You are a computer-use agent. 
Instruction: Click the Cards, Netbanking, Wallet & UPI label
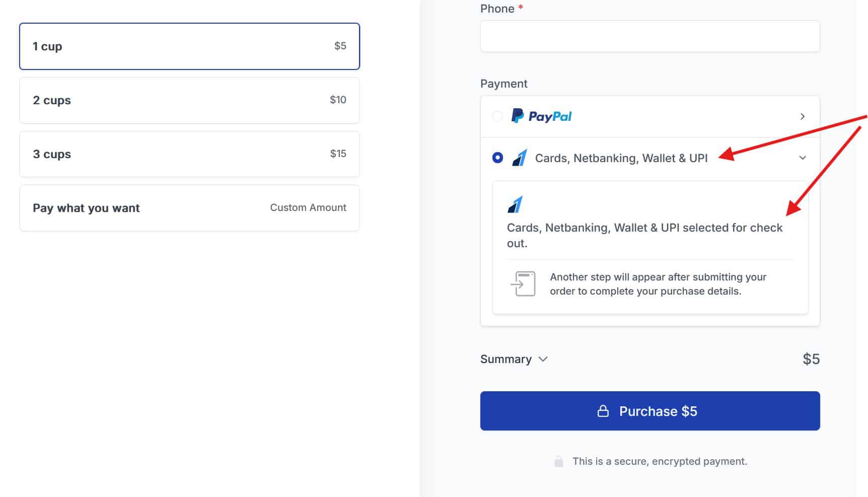(x=621, y=158)
